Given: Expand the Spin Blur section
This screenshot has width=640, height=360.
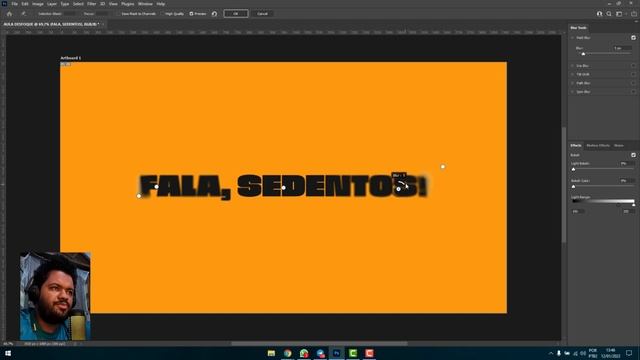Looking at the screenshot, I should pos(572,92).
